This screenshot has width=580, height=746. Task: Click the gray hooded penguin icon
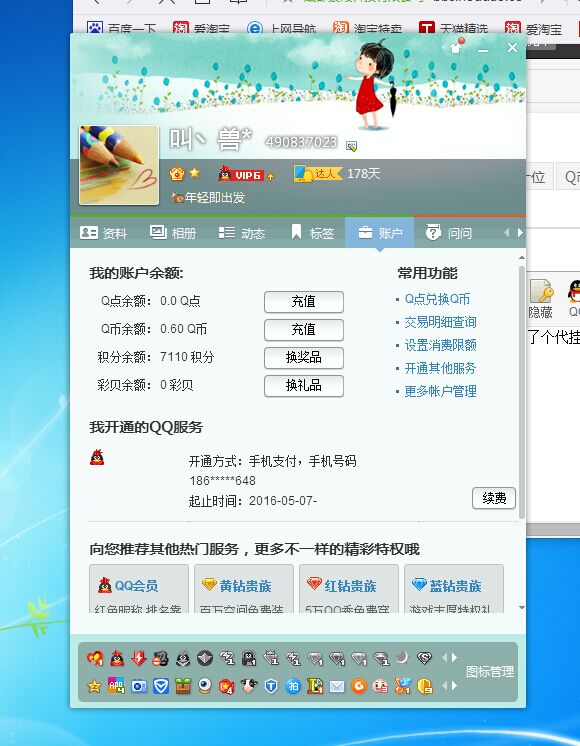click(183, 658)
